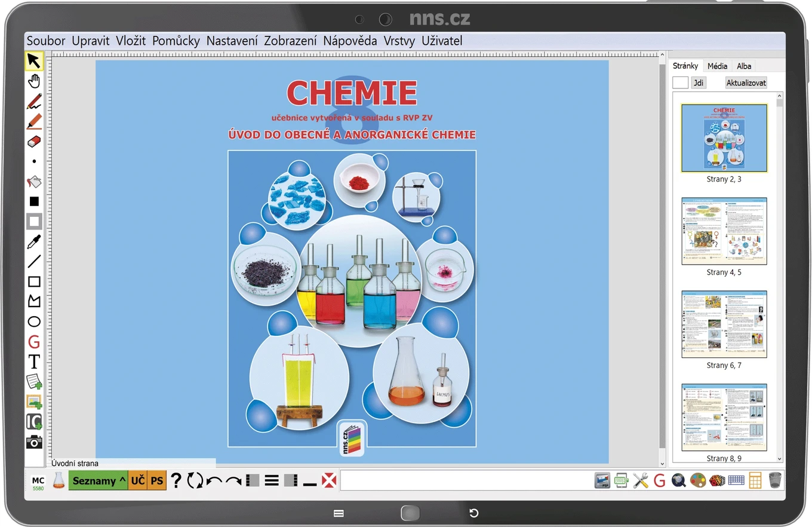Expand the Seznamy list
Image resolution: width=812 pixels, height=527 pixels.
(x=99, y=480)
